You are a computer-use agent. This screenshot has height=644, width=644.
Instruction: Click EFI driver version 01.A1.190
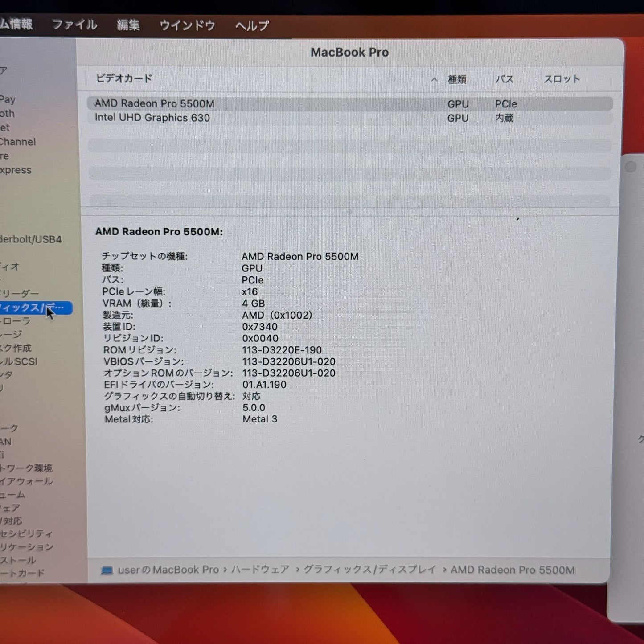click(x=264, y=385)
